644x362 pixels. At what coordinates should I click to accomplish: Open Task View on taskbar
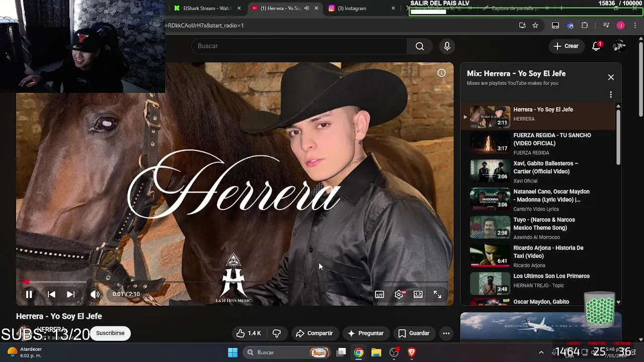[x=341, y=352]
